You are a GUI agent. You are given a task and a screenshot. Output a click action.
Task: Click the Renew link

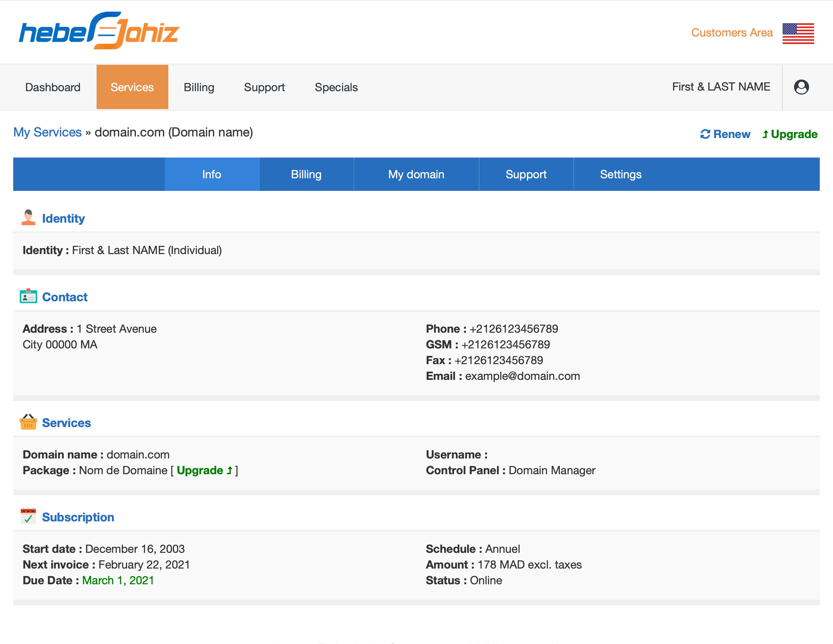725,134
